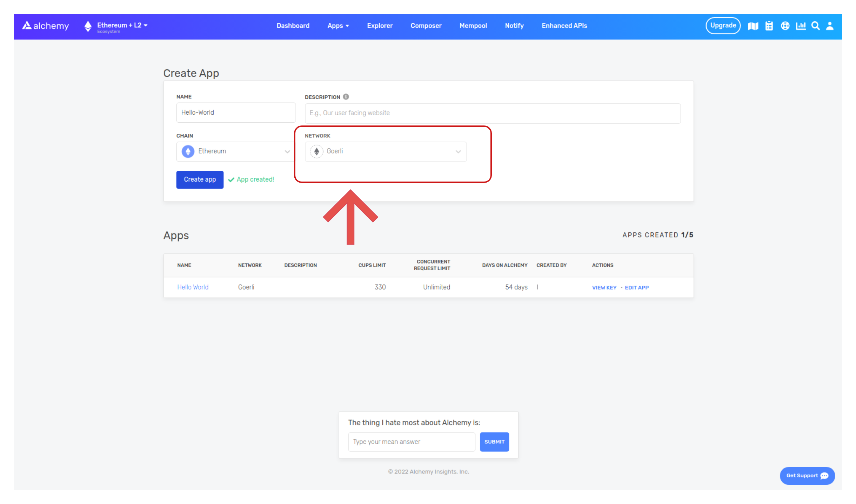Click the Ethereum diamond icon in header
Screen dimensions: 856x504
point(88,26)
